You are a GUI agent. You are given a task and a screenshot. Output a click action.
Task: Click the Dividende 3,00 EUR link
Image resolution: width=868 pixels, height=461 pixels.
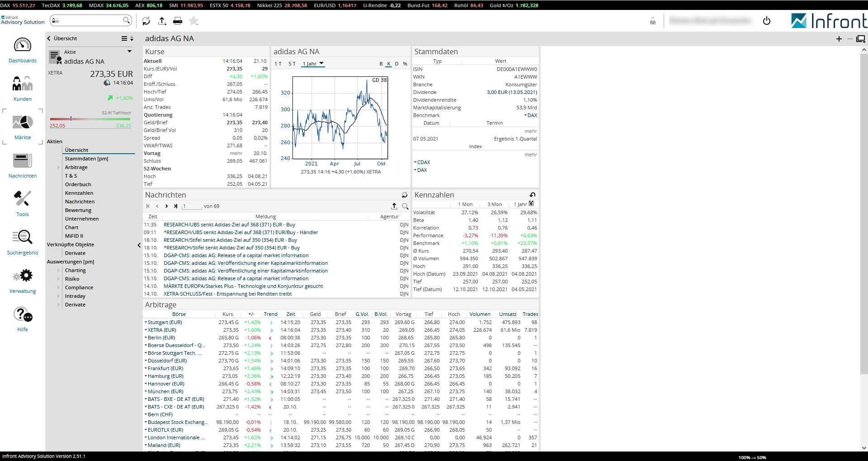(x=512, y=92)
